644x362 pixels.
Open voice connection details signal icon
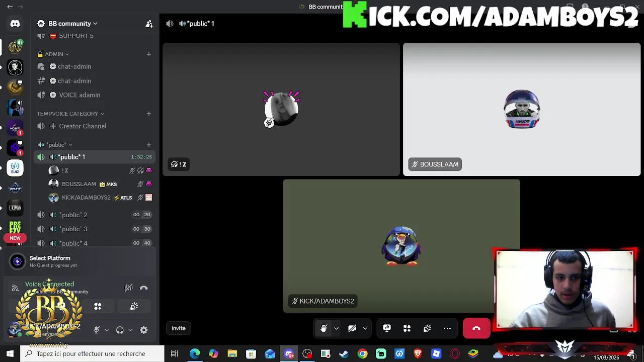click(x=15, y=288)
